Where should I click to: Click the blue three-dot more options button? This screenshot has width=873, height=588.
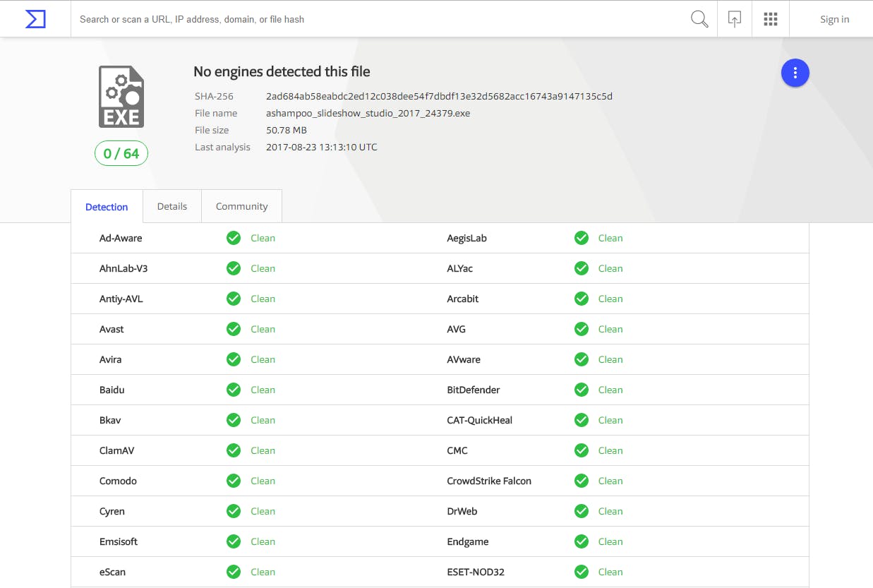coord(795,73)
